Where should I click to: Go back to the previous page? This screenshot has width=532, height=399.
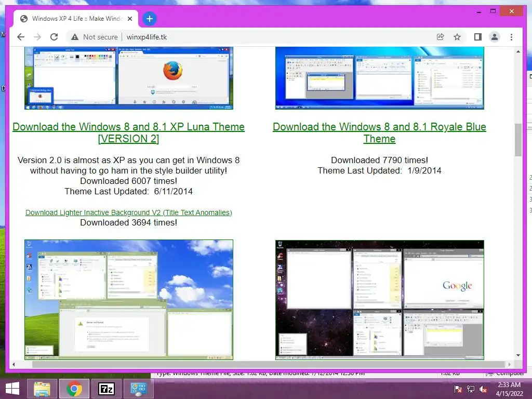pos(21,37)
